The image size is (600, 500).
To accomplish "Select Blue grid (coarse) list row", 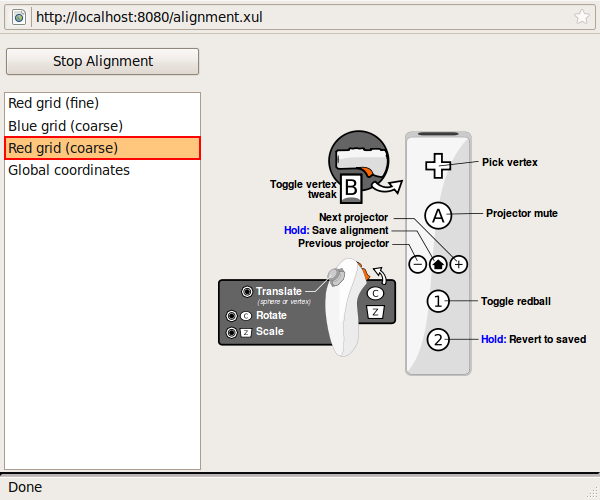I will tap(103, 126).
